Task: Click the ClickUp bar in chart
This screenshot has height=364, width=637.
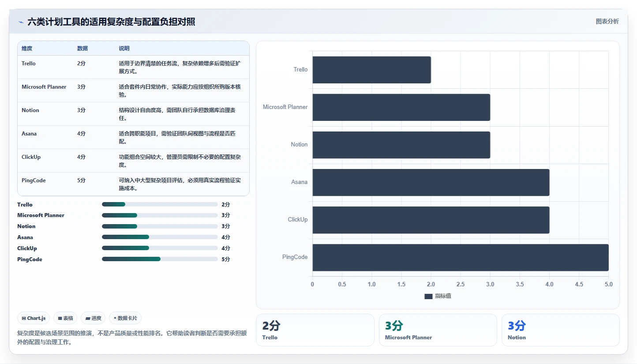Action: click(431, 220)
